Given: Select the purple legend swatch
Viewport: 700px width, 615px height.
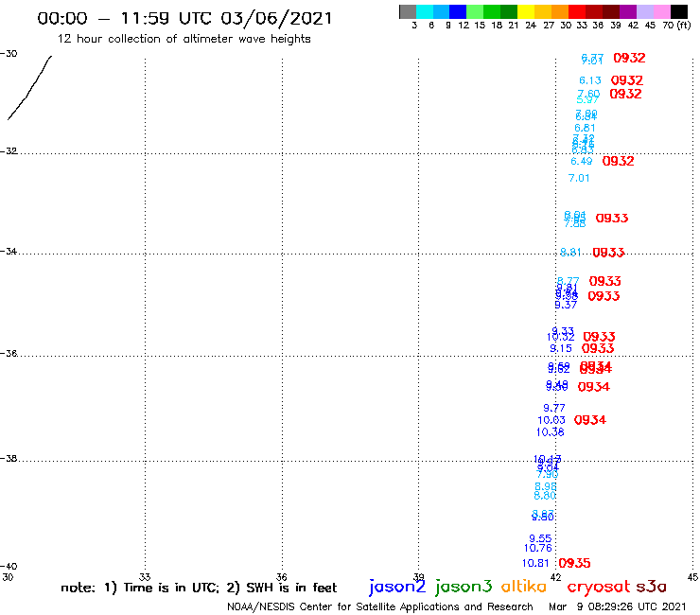Looking at the screenshot, I should click(628, 11).
